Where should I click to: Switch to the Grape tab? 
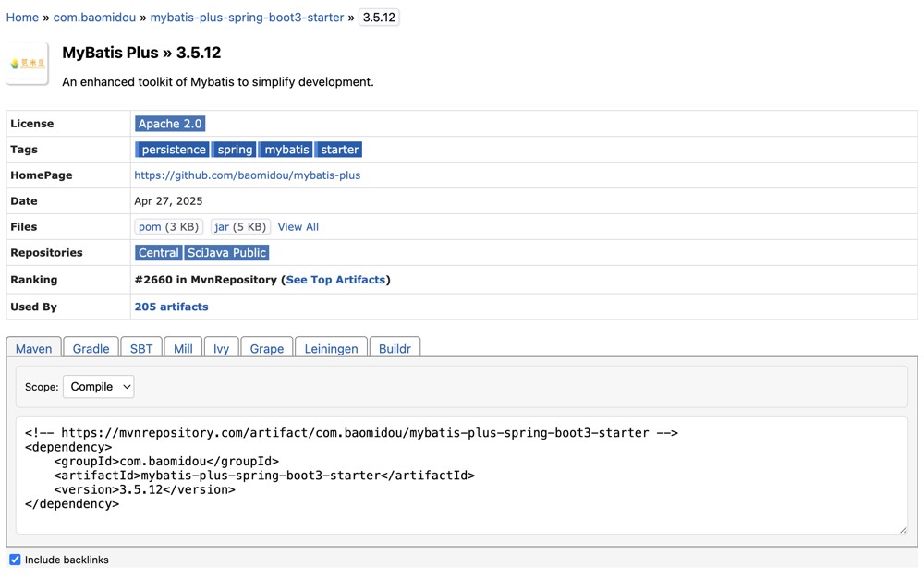267,348
